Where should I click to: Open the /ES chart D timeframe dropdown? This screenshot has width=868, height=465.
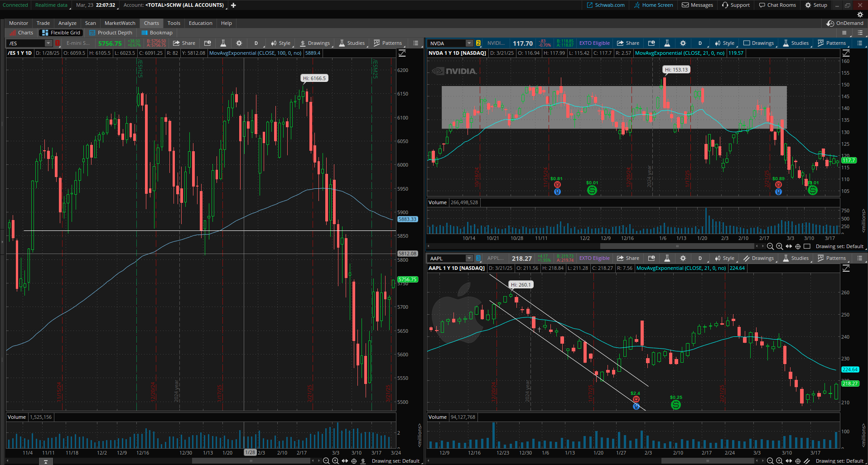257,43
